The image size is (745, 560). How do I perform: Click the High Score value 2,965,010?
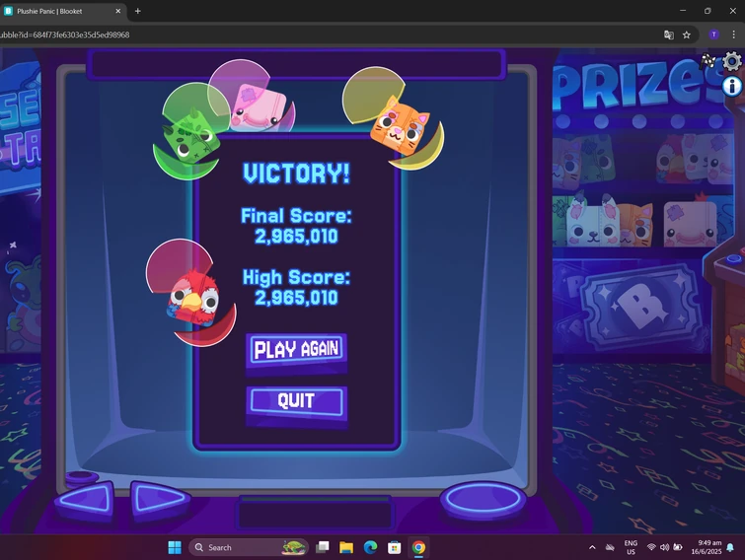[296, 298]
